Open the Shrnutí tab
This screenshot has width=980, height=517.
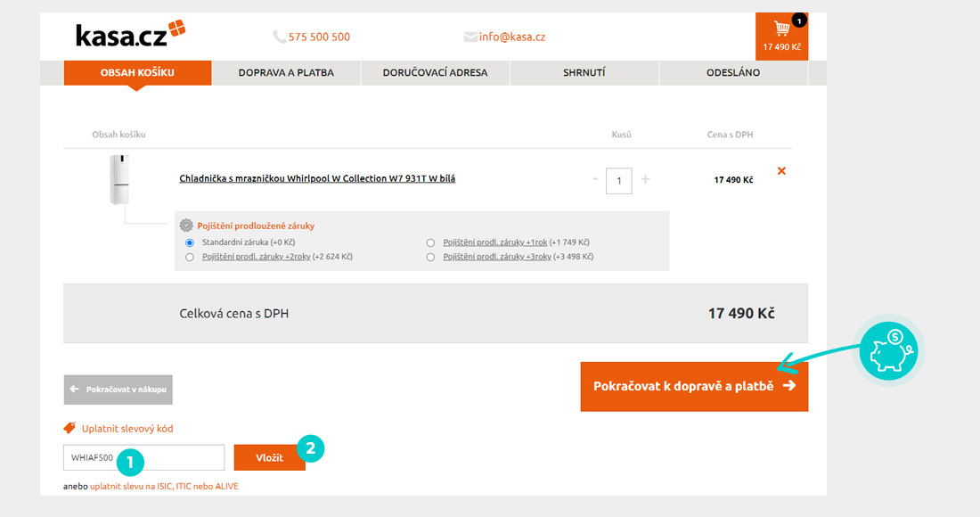pyautogui.click(x=584, y=72)
